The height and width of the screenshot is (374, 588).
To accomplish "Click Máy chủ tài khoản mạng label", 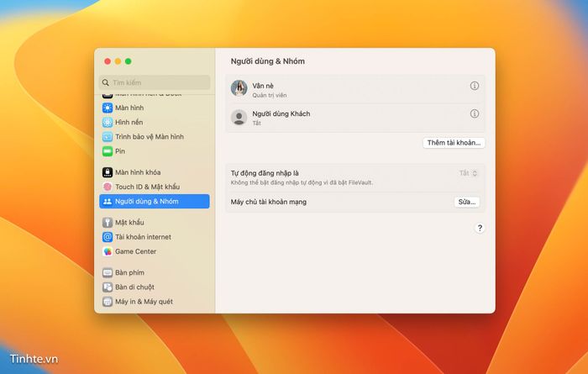I will 269,202.
